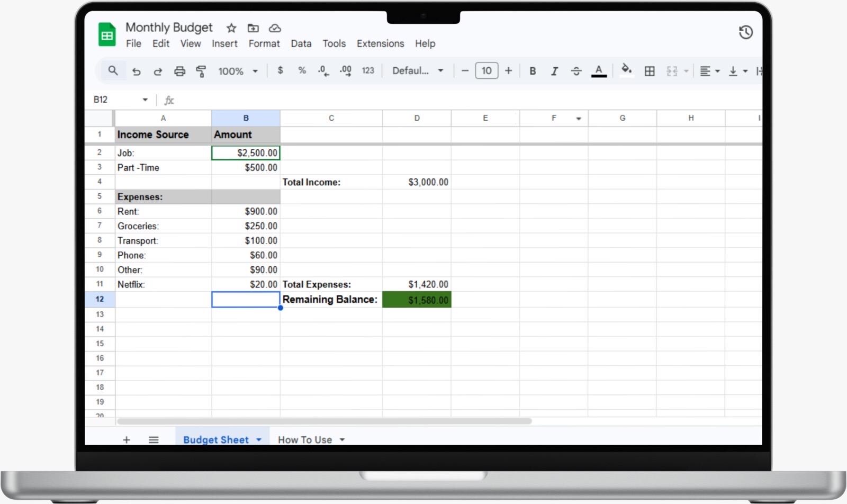Move document using folder icon
Viewport: 847px width, 504px height.
(x=253, y=28)
